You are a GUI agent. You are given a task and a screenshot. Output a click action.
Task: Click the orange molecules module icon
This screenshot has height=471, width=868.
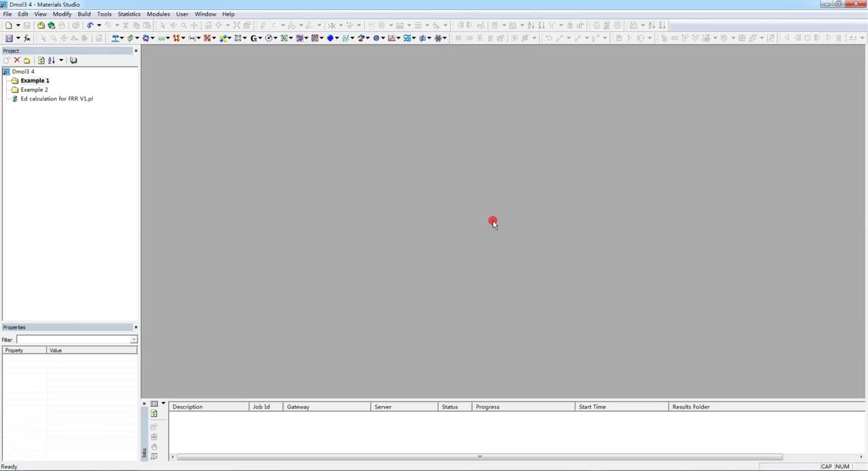[176, 38]
